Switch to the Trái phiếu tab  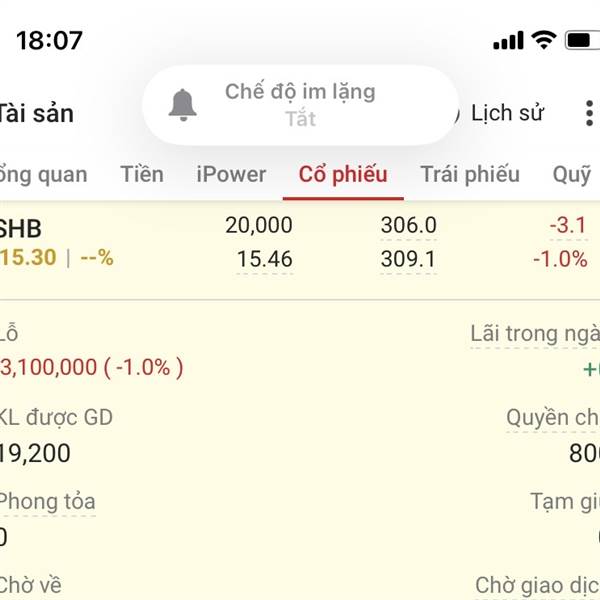pyautogui.click(x=470, y=174)
